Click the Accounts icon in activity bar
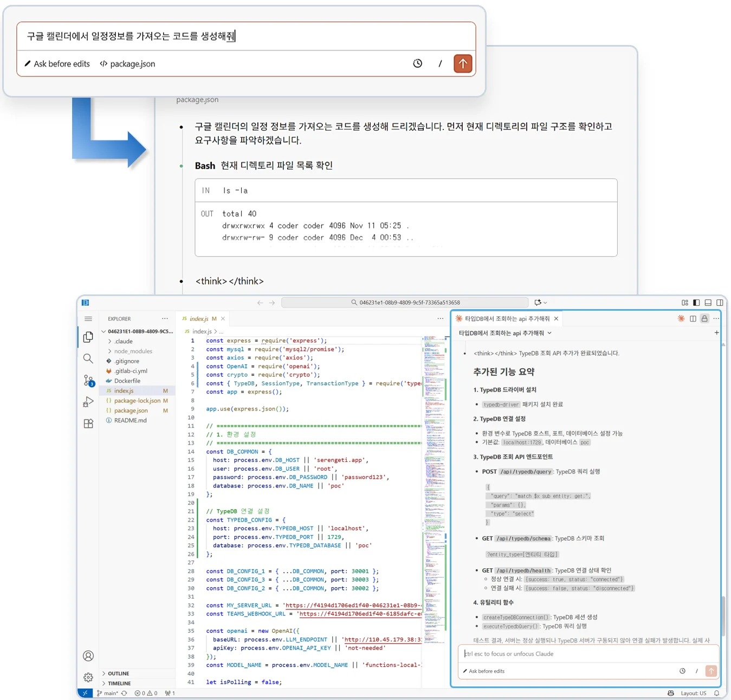Viewport: 731px width, 700px height. (88, 656)
